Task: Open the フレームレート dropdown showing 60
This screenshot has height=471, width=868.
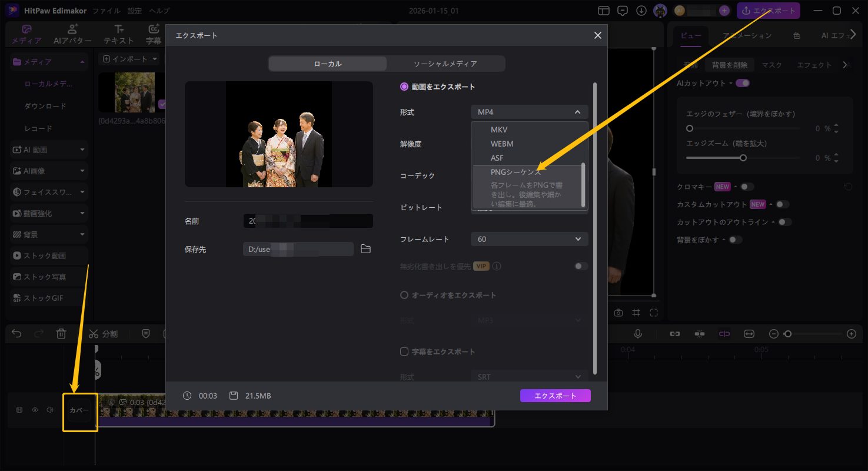Action: point(529,239)
